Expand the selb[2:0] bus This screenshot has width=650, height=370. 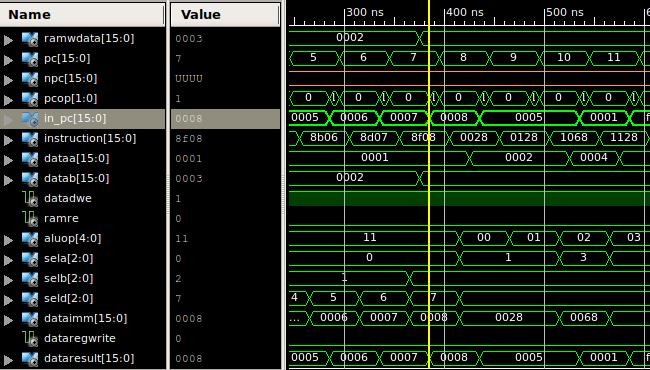pos(8,280)
